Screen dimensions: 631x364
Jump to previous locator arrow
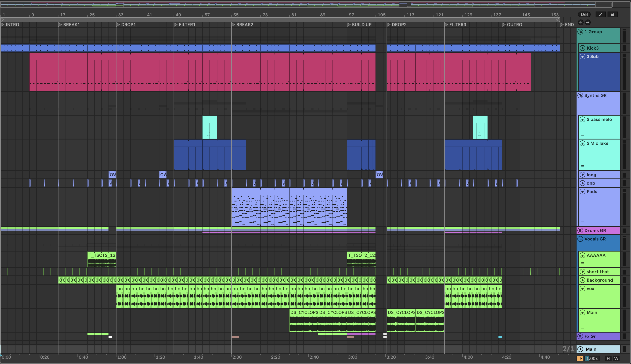tap(581, 23)
